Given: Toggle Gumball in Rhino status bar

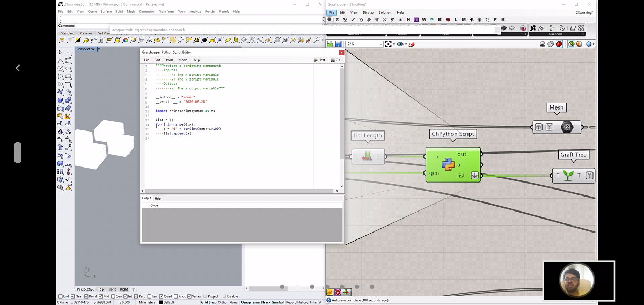Looking at the screenshot, I should coord(277,302).
